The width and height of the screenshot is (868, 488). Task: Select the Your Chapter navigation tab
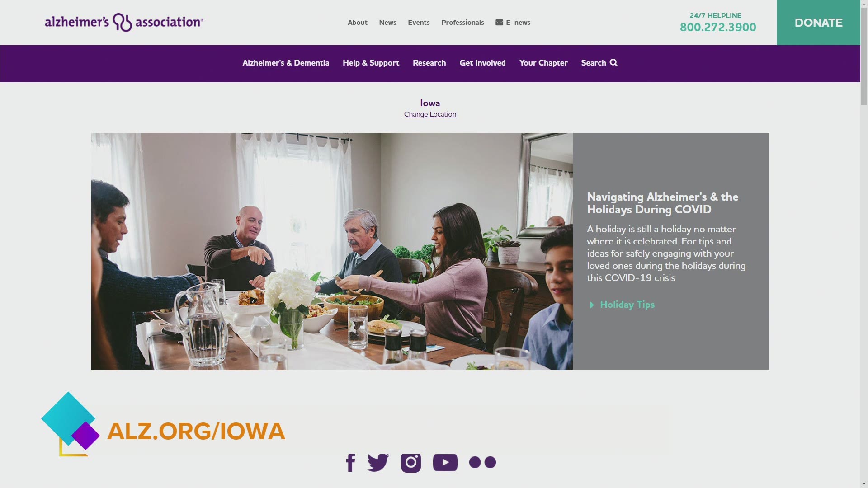pos(543,62)
